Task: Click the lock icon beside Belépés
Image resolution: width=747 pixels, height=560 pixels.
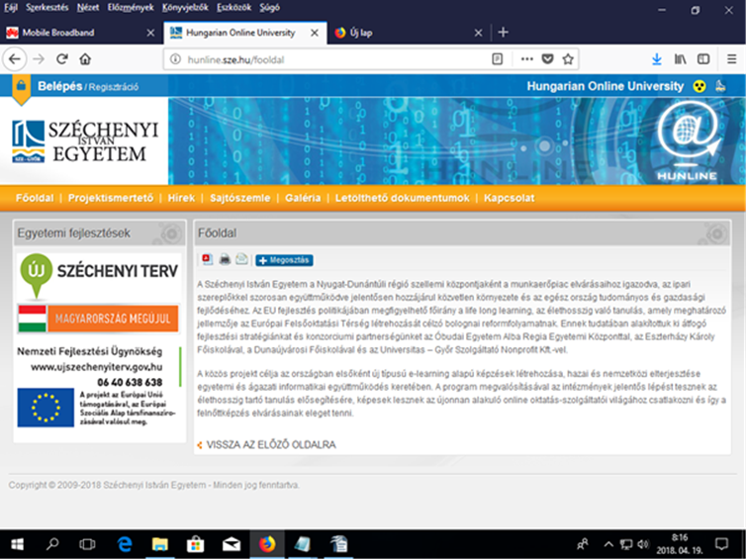Action: point(21,86)
